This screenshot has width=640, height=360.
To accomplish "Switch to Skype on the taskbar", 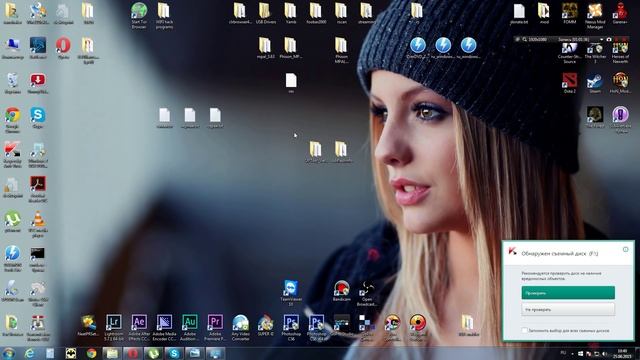I will [174, 353].
